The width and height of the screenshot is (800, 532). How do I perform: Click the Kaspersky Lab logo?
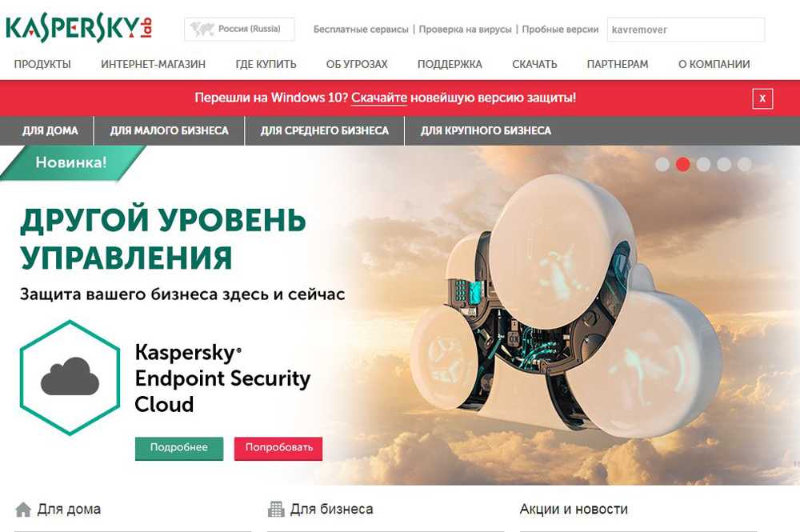(79, 27)
